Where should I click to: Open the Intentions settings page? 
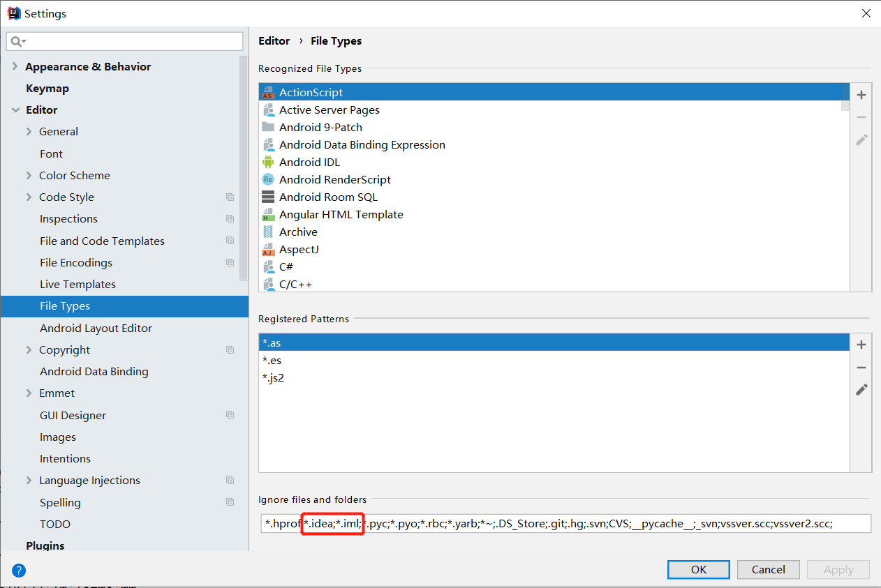coord(65,459)
